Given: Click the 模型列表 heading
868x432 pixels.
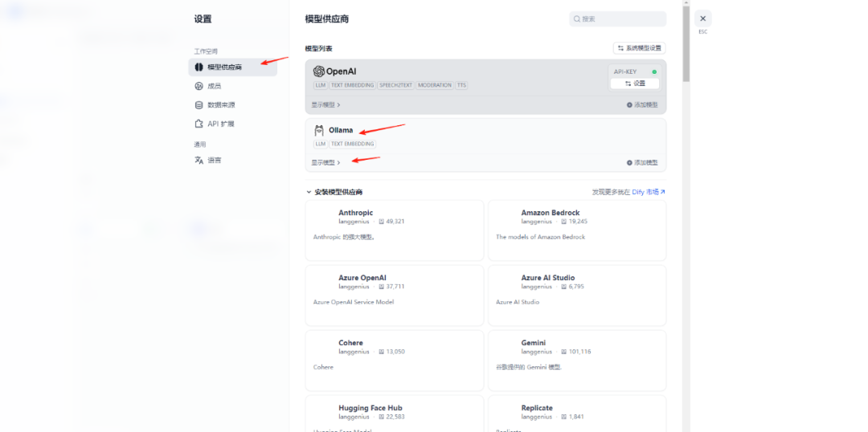Looking at the screenshot, I should [x=319, y=49].
